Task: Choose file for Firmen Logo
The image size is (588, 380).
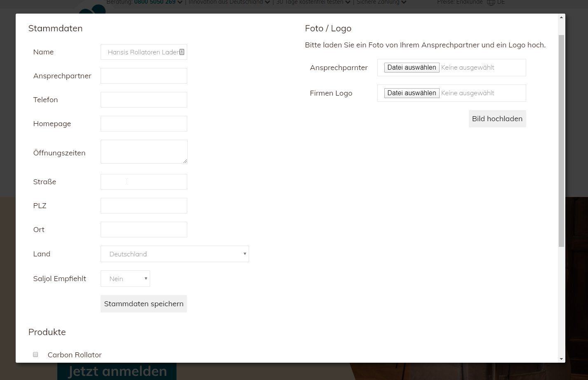Action: [x=412, y=93]
